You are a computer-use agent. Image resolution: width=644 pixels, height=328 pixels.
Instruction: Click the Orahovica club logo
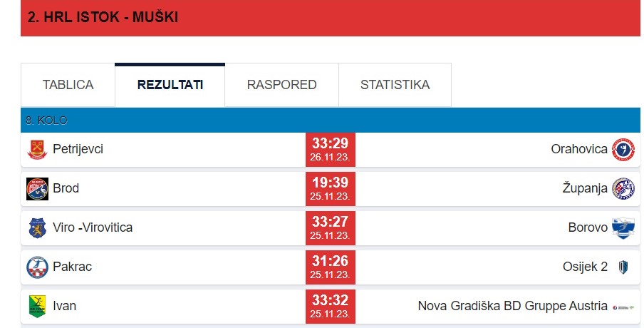pos(623,149)
